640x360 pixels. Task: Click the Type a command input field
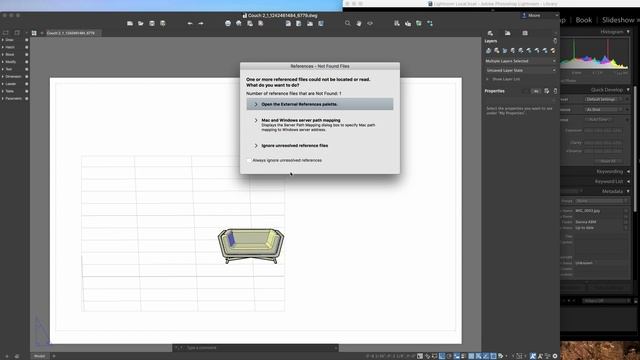pyautogui.click(x=256, y=348)
